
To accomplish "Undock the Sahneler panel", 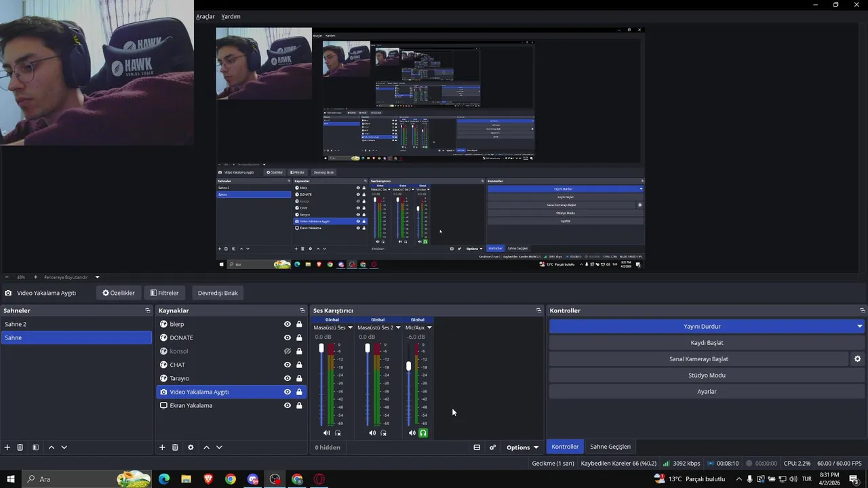I will (x=148, y=310).
